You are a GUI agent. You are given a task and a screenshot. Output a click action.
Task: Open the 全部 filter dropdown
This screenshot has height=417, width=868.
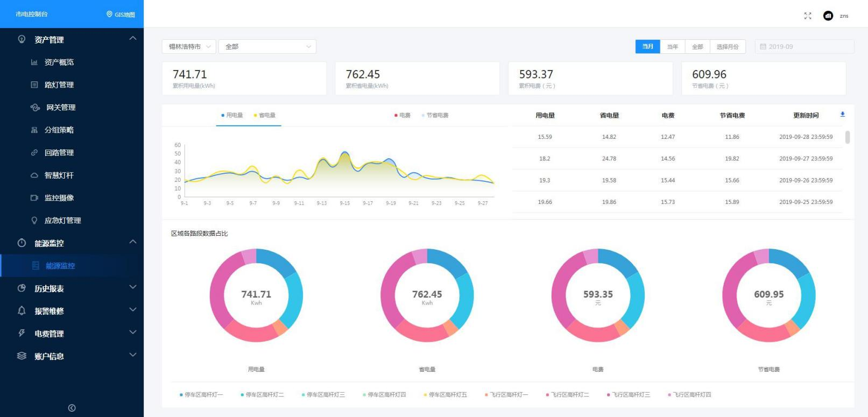coord(267,47)
